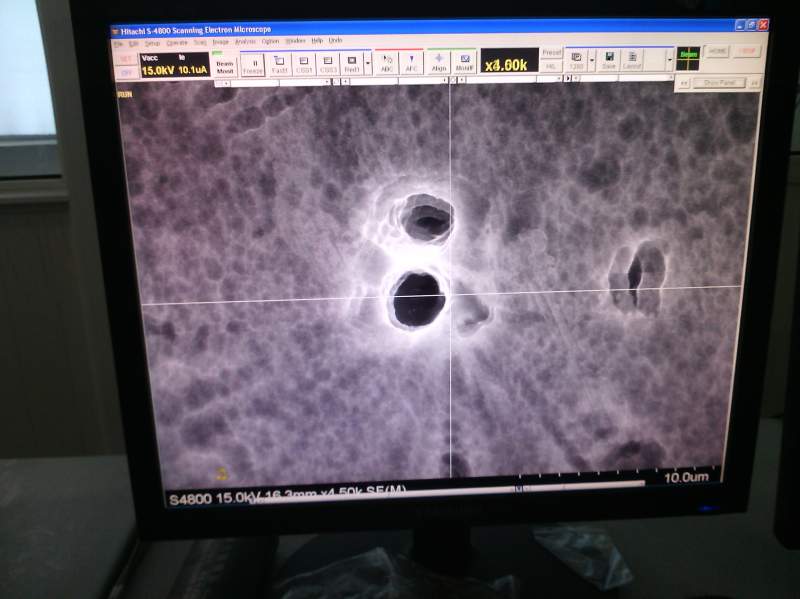Click the OFF high voltage button
The image size is (800, 599).
(x=126, y=74)
